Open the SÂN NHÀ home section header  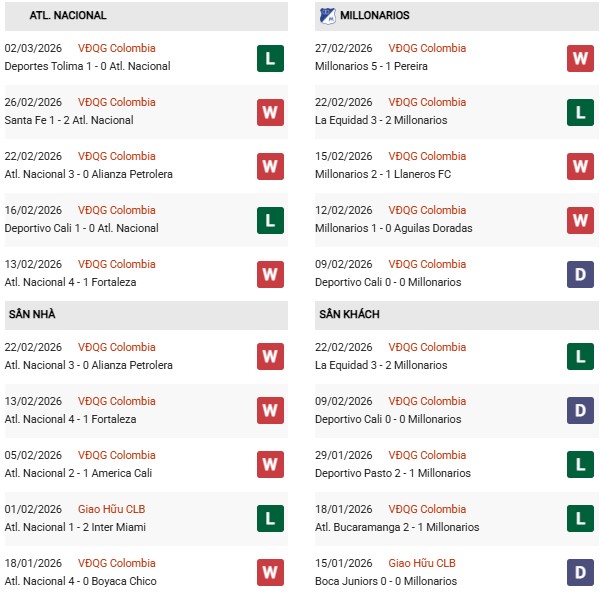click(32, 315)
